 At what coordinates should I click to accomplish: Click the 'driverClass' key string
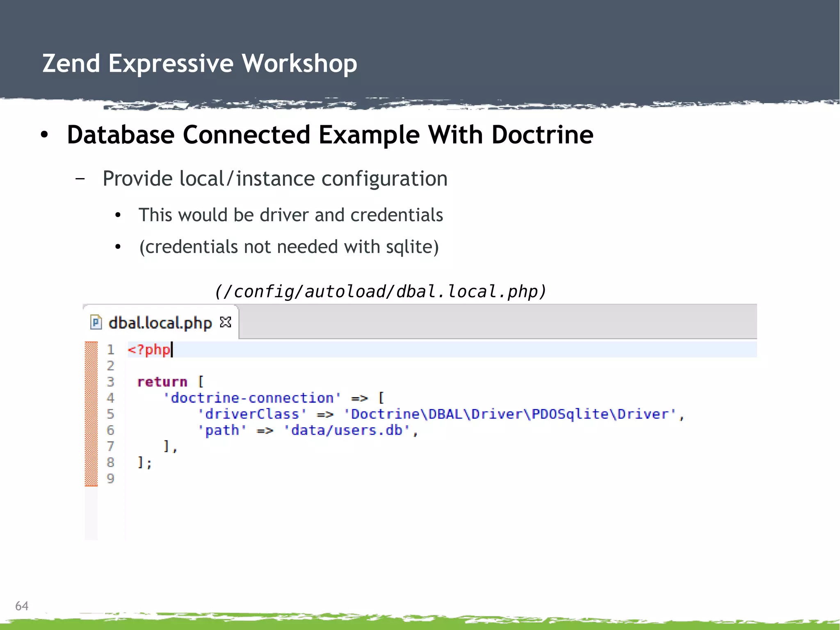(252, 414)
